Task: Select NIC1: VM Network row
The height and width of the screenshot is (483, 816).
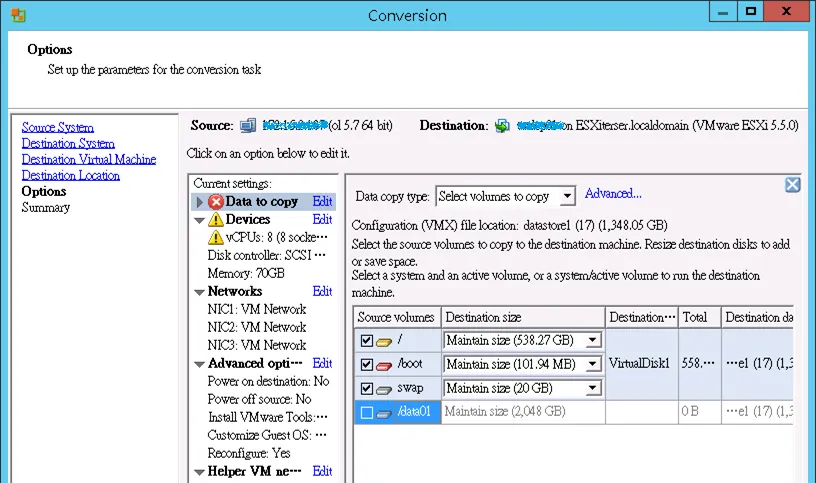Action: [257, 310]
